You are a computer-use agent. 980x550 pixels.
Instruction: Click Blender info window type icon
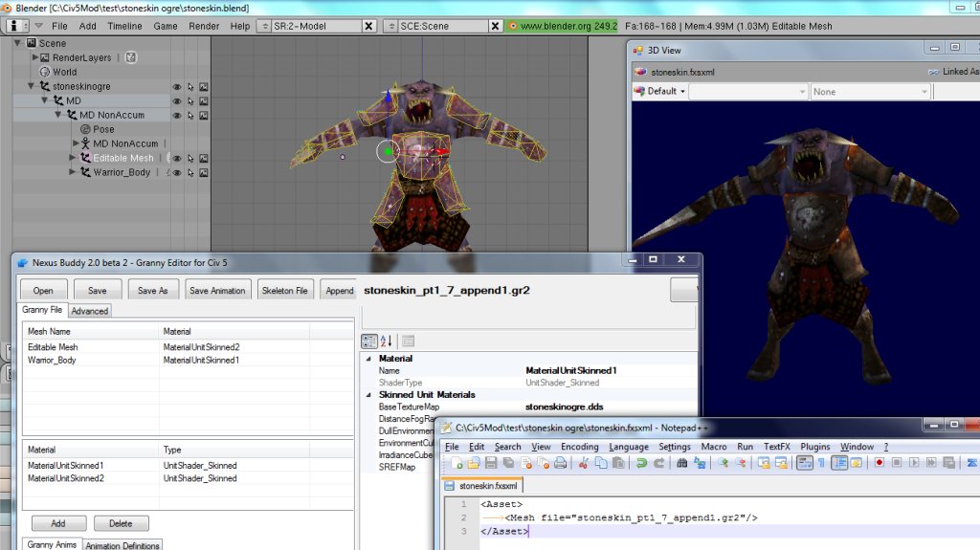17,26
